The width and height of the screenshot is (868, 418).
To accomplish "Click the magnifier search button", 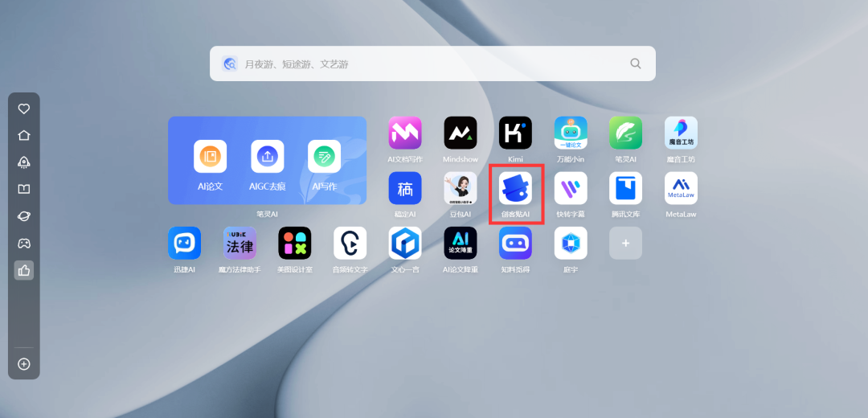I will point(636,64).
